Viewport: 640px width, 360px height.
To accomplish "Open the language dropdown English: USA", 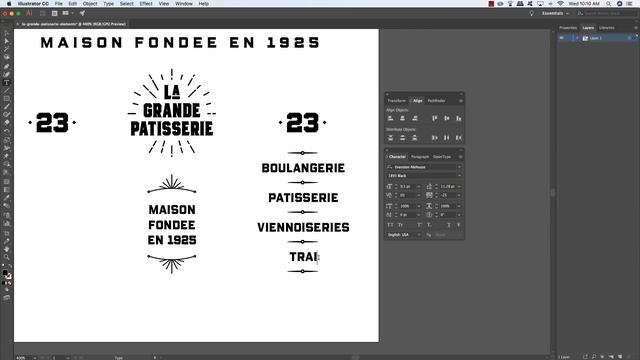I will point(403,235).
